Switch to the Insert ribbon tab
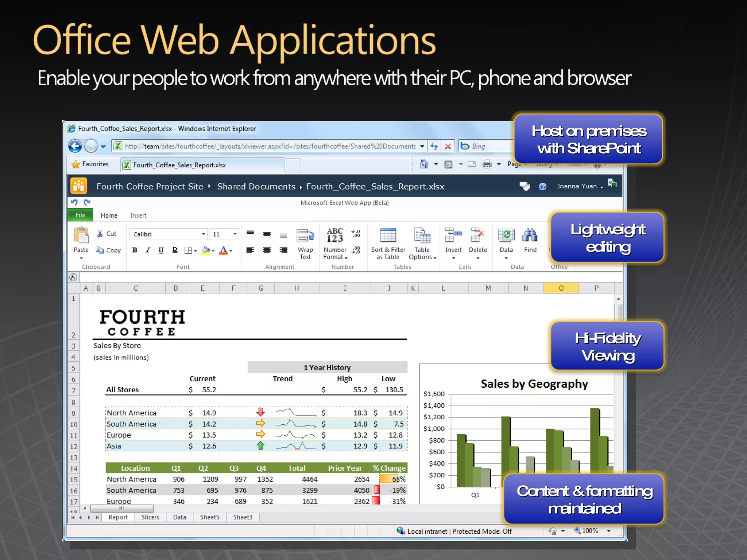Image resolution: width=747 pixels, height=560 pixels. pos(138,215)
